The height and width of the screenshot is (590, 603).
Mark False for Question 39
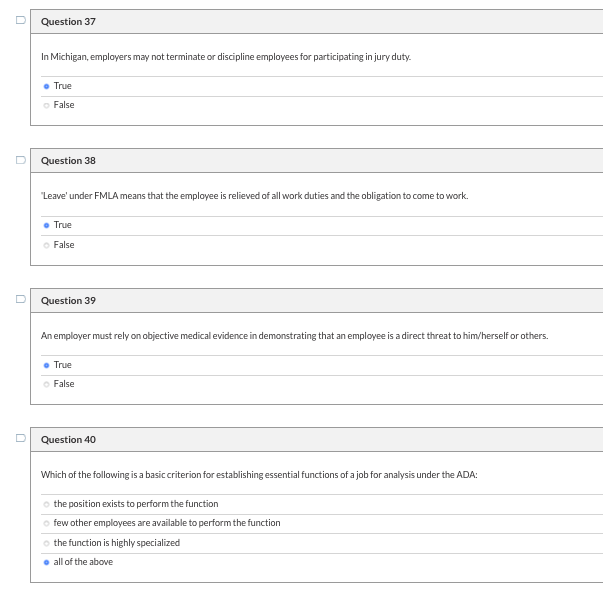coord(46,384)
